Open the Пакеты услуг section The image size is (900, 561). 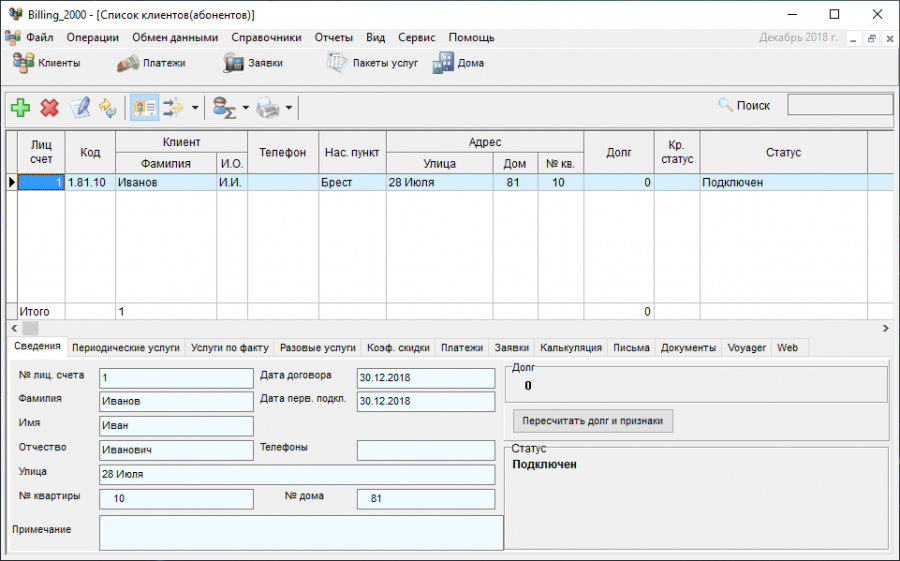(x=371, y=63)
